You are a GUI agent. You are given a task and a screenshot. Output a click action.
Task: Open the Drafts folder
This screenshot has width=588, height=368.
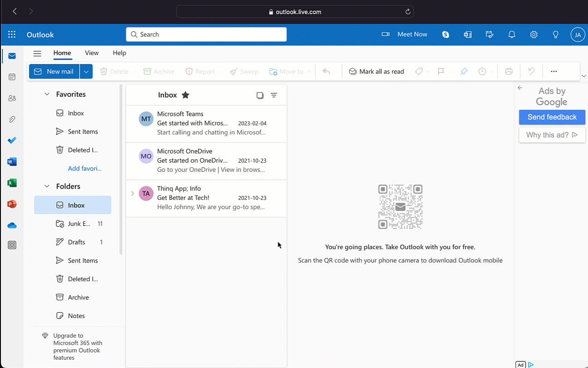[x=73, y=242]
